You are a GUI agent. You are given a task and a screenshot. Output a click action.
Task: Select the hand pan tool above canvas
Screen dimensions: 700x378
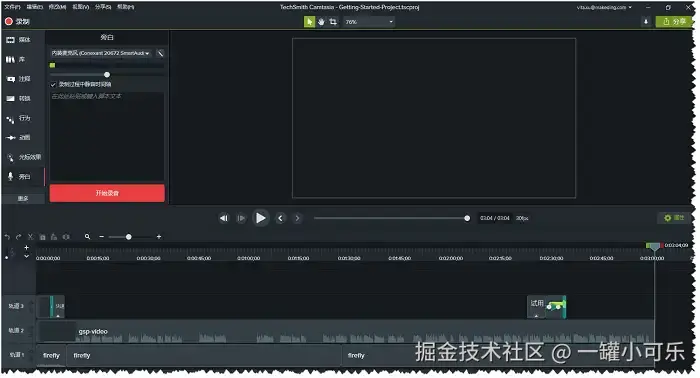pyautogui.click(x=321, y=21)
